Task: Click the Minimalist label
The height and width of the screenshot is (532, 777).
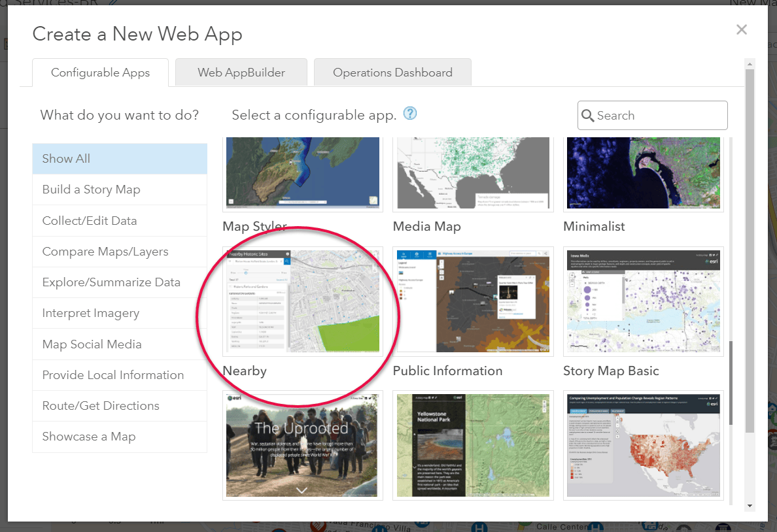Action: point(594,226)
